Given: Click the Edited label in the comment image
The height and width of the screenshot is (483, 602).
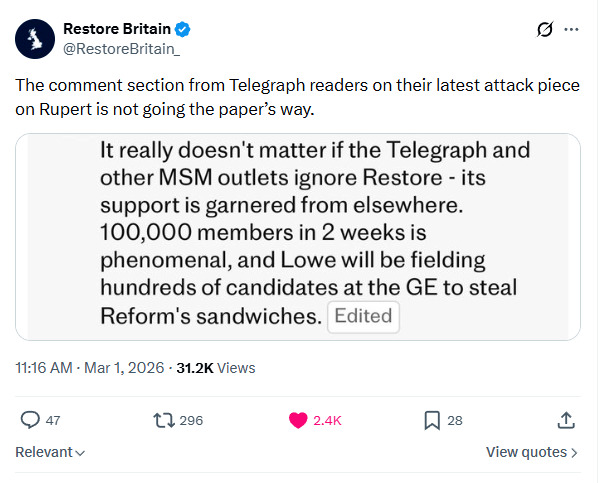Looking at the screenshot, I should (x=363, y=318).
